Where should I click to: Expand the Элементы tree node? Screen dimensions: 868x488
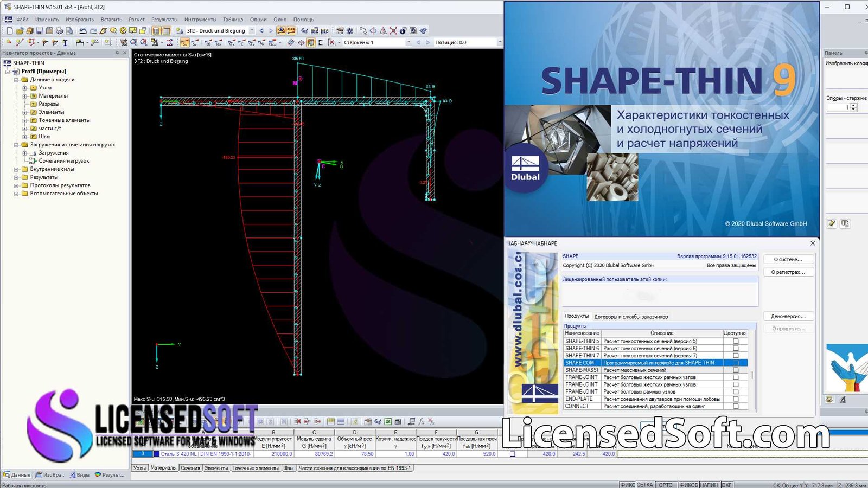pos(24,112)
